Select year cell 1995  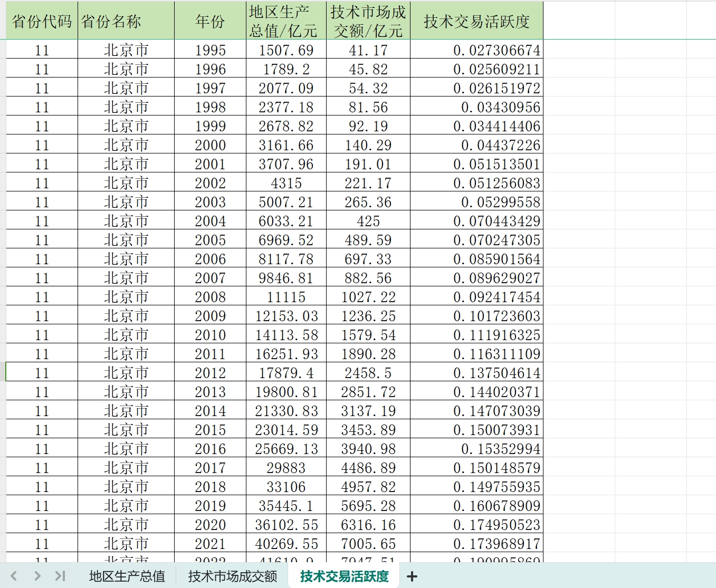[210, 50]
